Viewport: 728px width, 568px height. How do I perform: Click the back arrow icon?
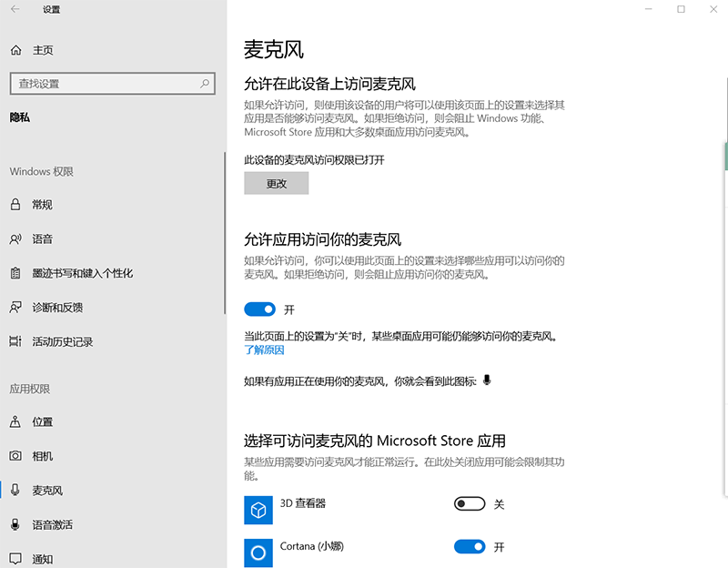(x=15, y=9)
